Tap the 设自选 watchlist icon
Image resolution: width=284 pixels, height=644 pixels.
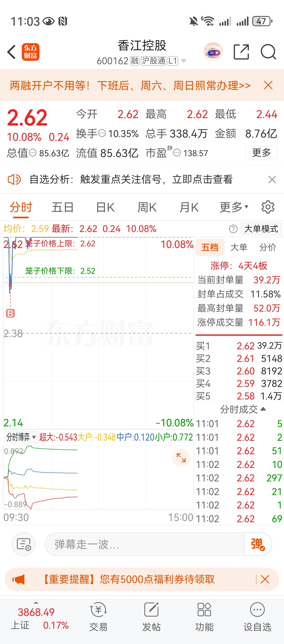pos(258,618)
